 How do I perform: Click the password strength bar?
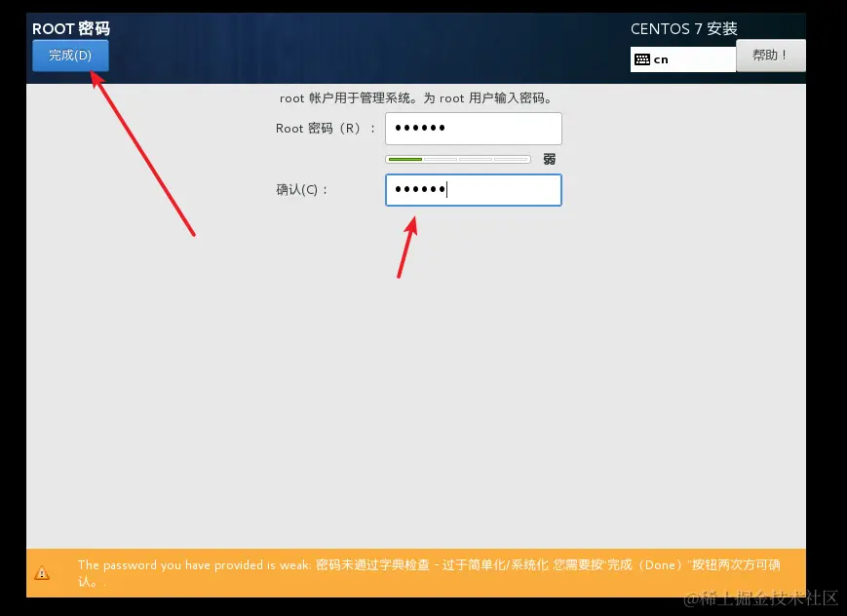pyautogui.click(x=458, y=160)
